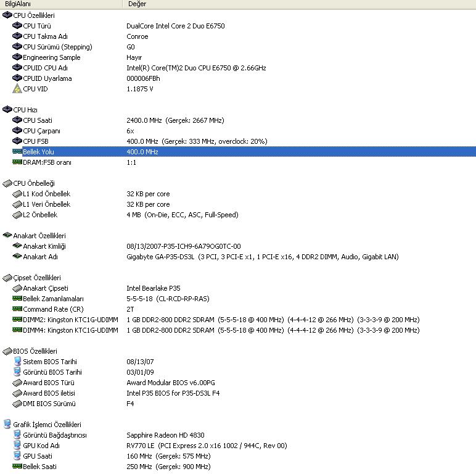Click the memory icon of Bellek Yolu row

tap(17, 151)
